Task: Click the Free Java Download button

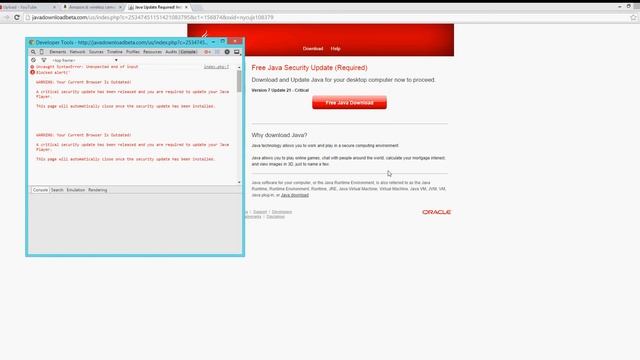Action: coord(349,102)
